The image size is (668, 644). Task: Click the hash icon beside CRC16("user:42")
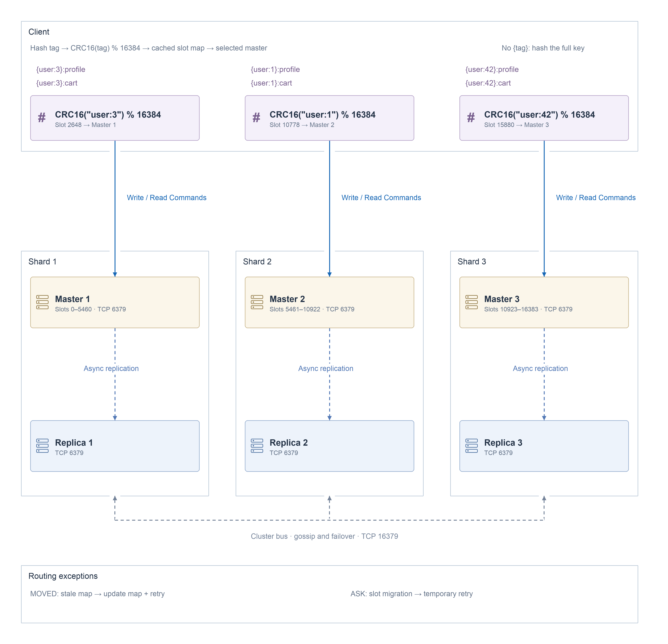click(x=471, y=118)
